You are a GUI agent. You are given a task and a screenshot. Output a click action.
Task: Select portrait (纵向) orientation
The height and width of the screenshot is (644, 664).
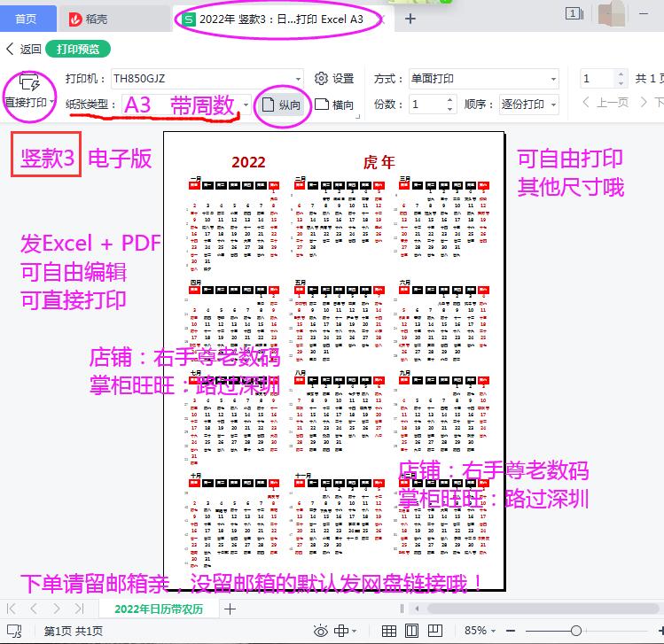(281, 105)
